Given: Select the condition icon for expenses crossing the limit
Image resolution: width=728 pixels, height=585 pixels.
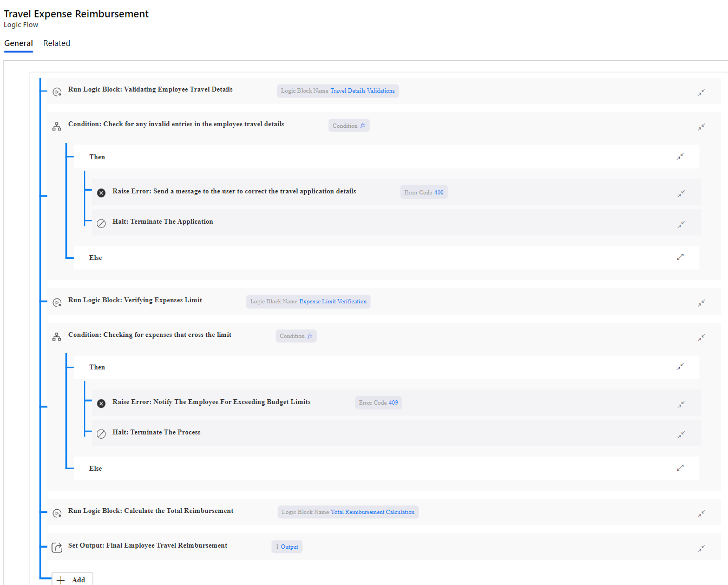Looking at the screenshot, I should [57, 336].
